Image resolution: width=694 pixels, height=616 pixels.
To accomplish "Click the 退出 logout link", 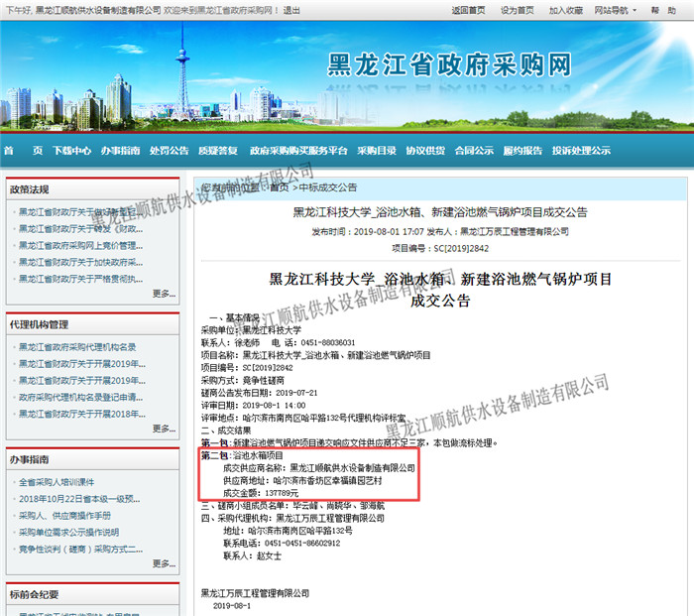I will coord(291,10).
